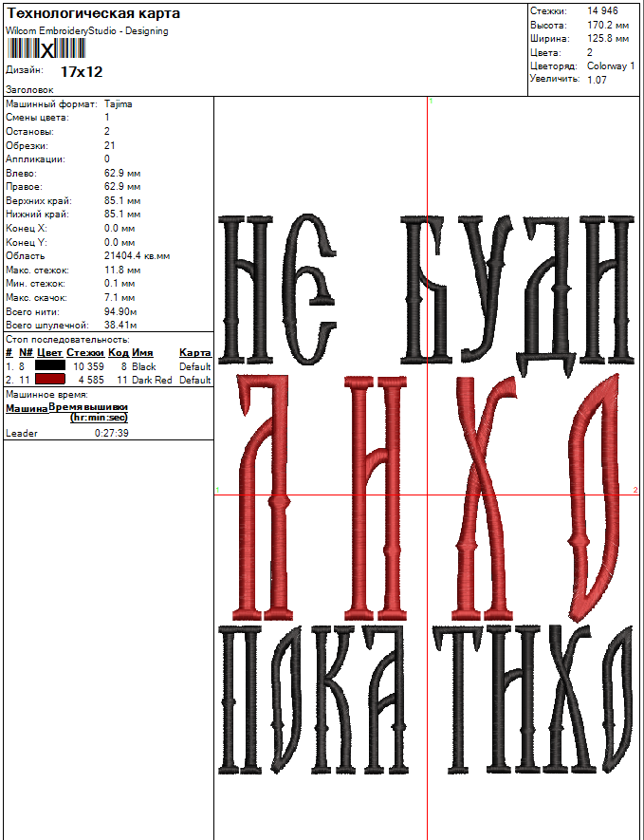Select the Dark Red thread name in row 2
The image size is (644, 840).
(x=152, y=380)
